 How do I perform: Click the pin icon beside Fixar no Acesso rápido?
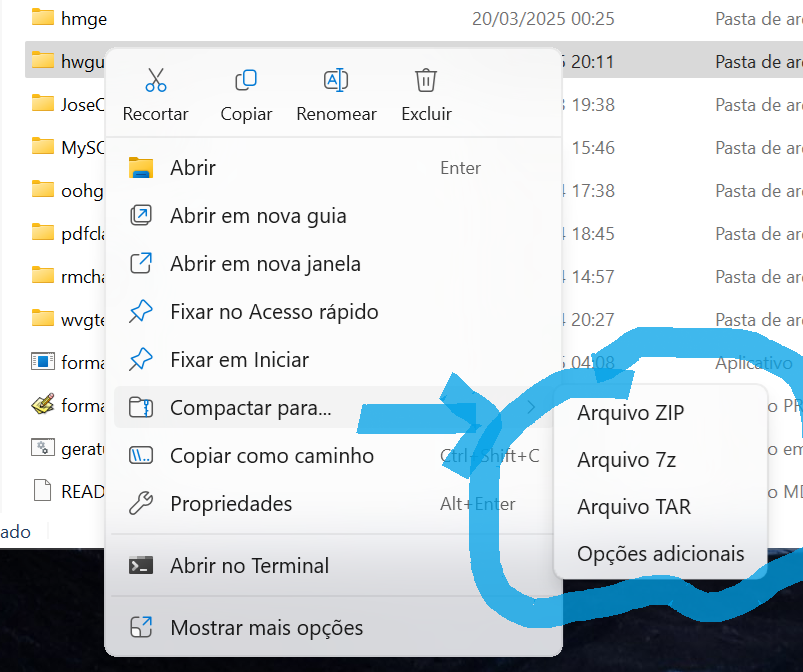[141, 311]
